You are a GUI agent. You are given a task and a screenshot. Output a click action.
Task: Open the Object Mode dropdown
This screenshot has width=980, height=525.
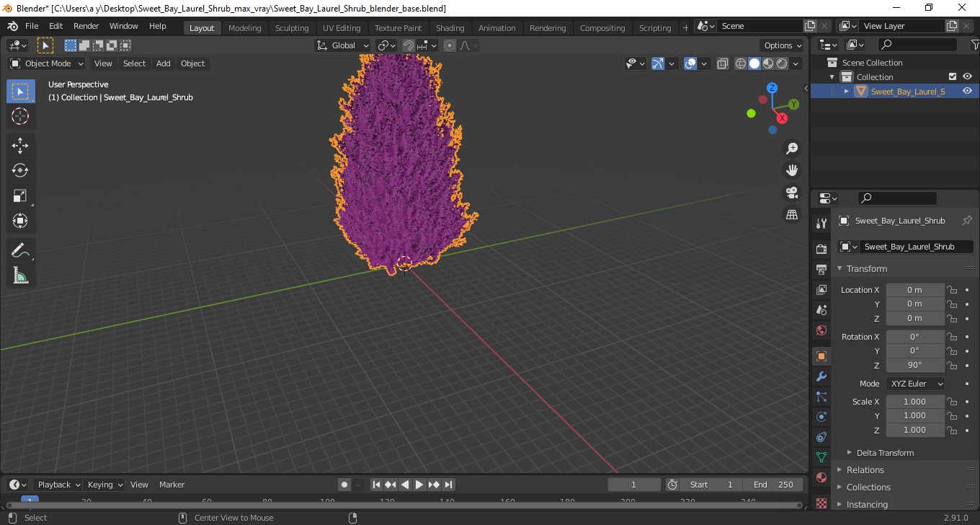click(46, 63)
